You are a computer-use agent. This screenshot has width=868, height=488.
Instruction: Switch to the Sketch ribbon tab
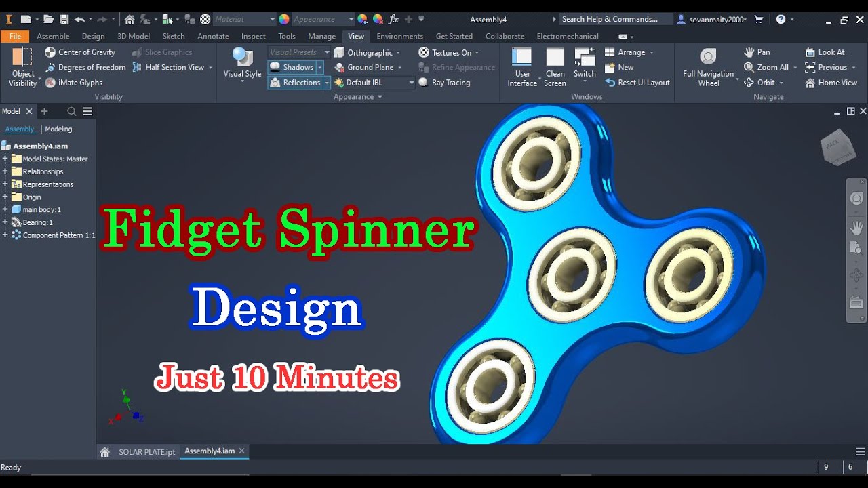coord(174,37)
